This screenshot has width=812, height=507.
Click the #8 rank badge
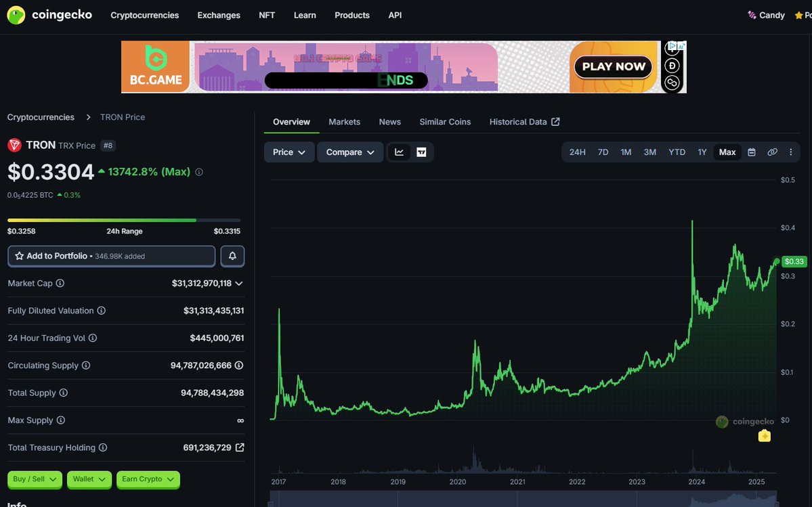[108, 146]
